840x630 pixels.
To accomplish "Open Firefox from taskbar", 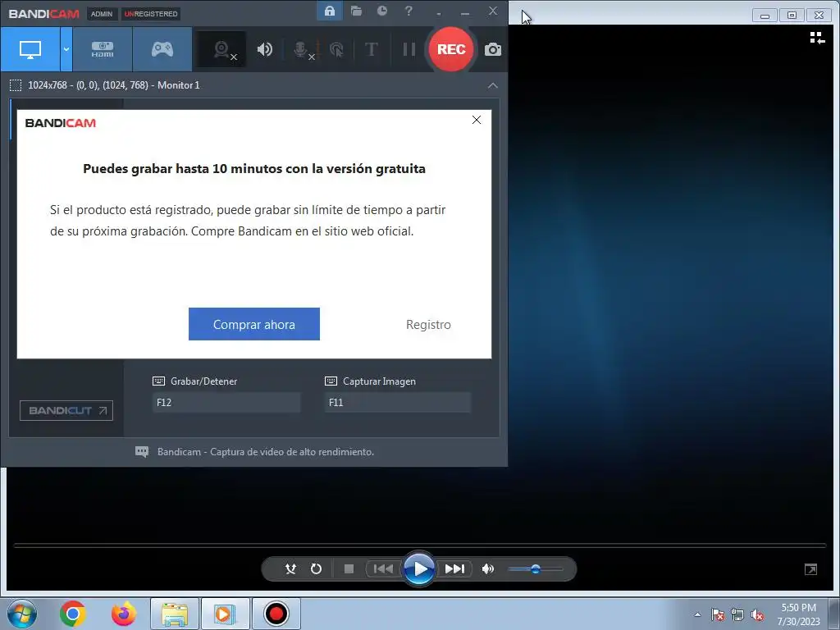I will 124,614.
